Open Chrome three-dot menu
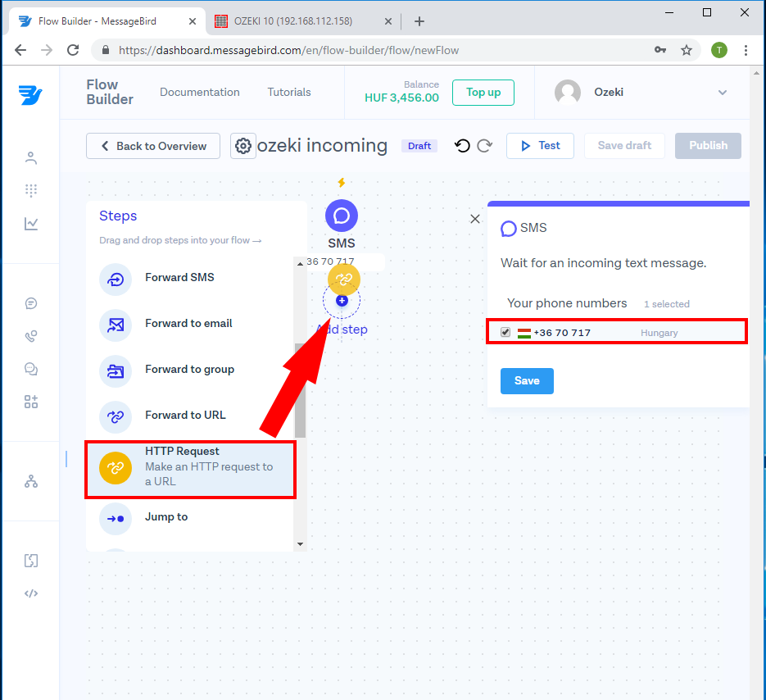Image resolution: width=766 pixels, height=700 pixels. tap(746, 50)
